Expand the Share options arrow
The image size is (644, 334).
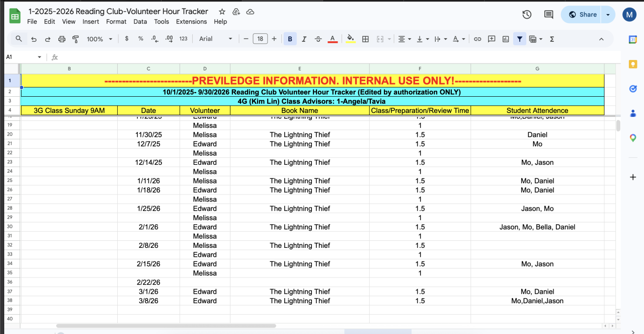608,15
